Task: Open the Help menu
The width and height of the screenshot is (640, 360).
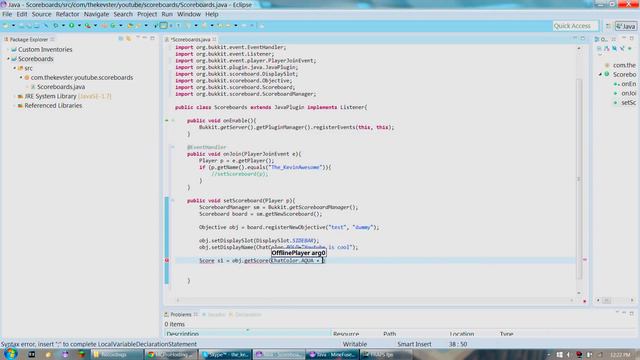Action: [211, 14]
